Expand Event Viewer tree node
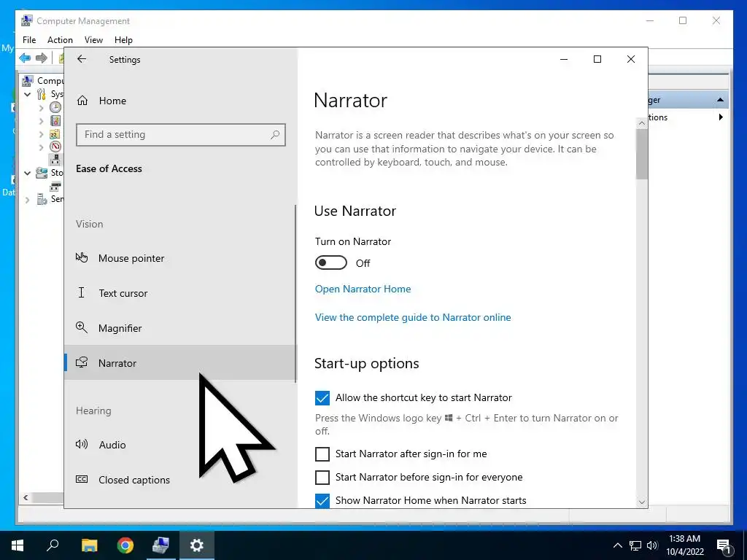 click(x=41, y=121)
